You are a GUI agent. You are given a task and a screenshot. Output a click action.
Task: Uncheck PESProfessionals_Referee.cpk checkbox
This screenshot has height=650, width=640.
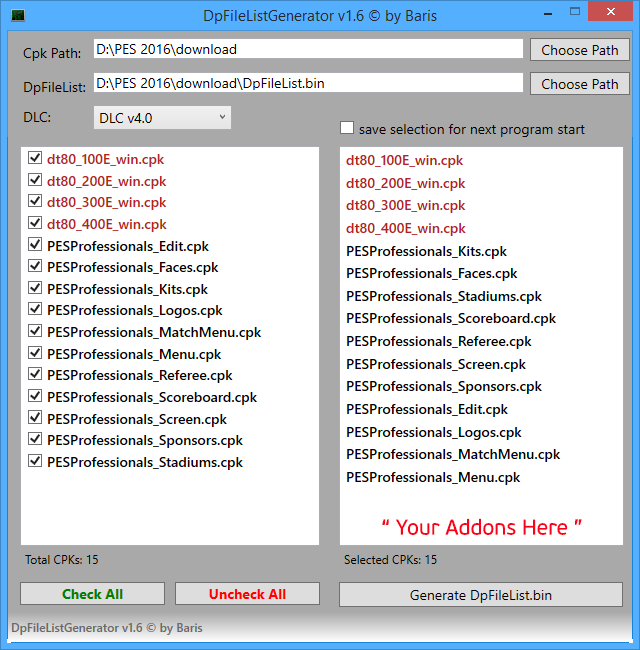click(35, 374)
